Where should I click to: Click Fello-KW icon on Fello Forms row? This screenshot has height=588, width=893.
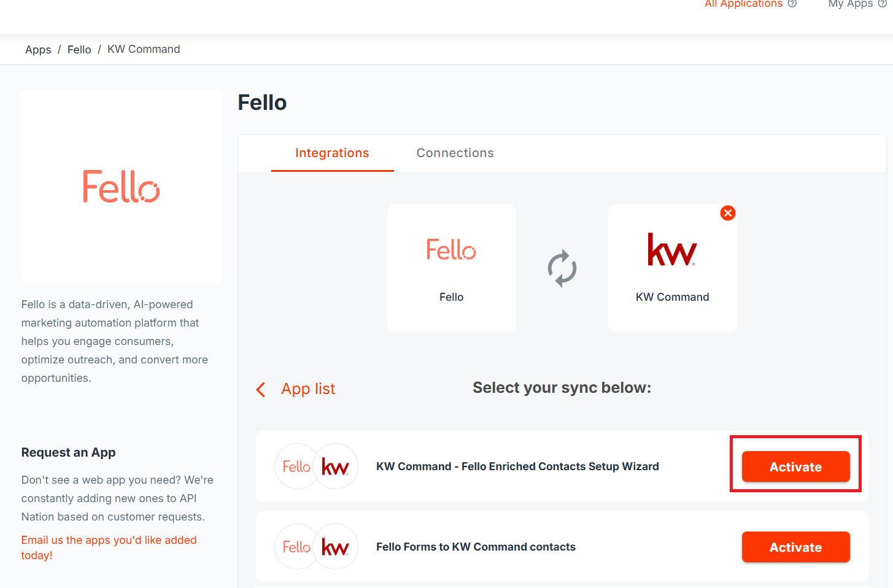coord(316,547)
